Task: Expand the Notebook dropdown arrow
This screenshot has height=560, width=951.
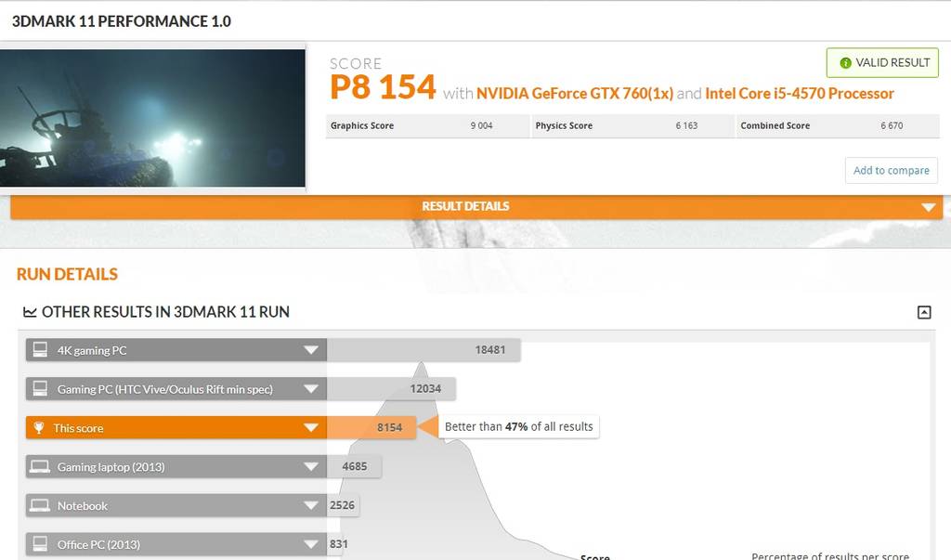Action: (310, 505)
